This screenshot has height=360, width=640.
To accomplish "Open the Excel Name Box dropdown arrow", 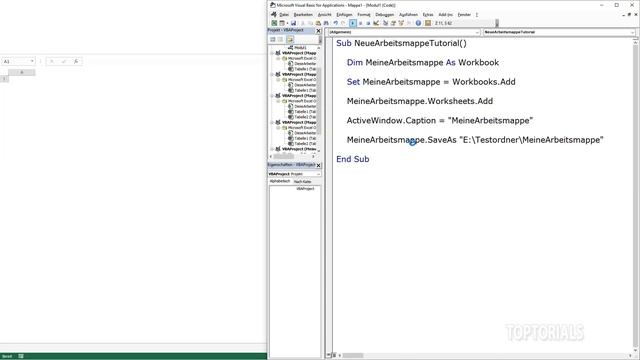I will pyautogui.click(x=32, y=61).
